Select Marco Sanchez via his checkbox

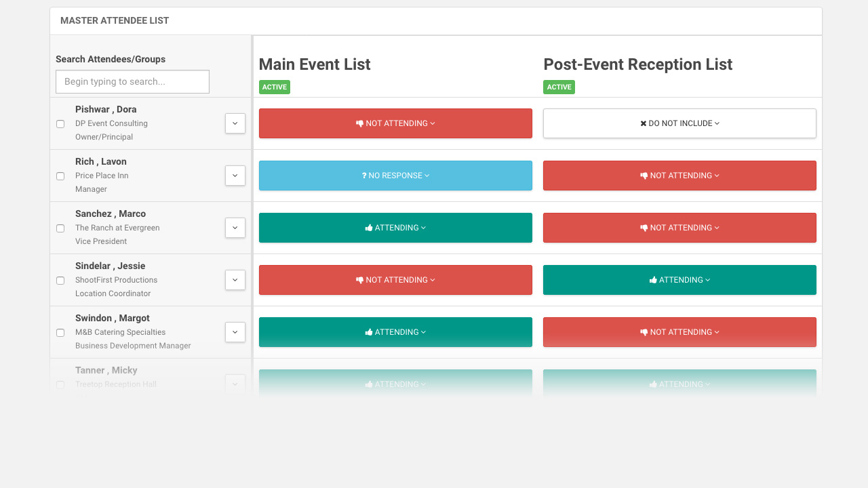click(60, 228)
